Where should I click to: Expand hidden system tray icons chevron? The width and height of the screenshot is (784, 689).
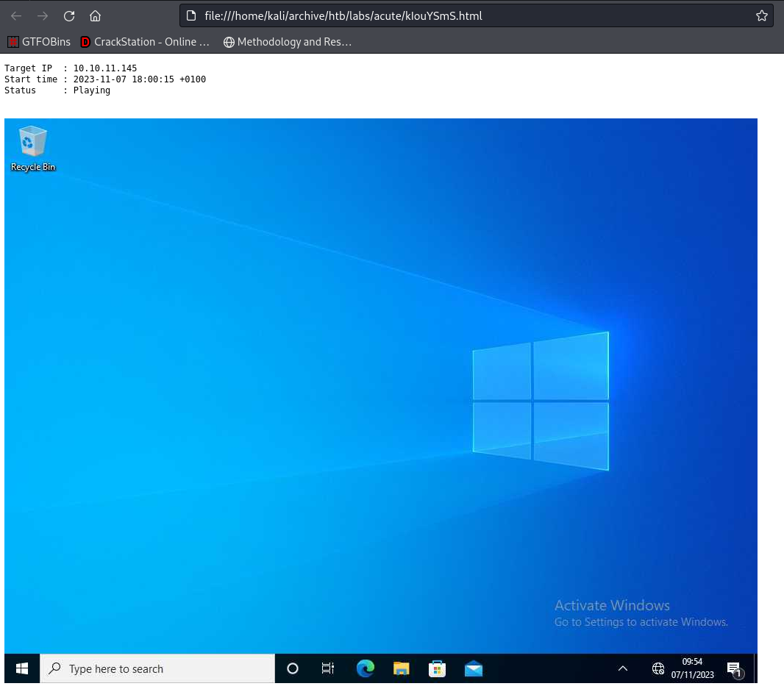point(622,668)
